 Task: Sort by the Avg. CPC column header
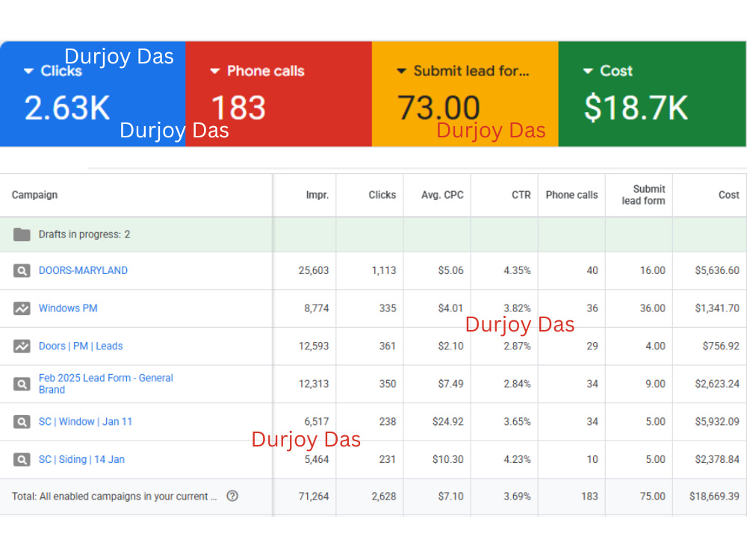coord(442,195)
